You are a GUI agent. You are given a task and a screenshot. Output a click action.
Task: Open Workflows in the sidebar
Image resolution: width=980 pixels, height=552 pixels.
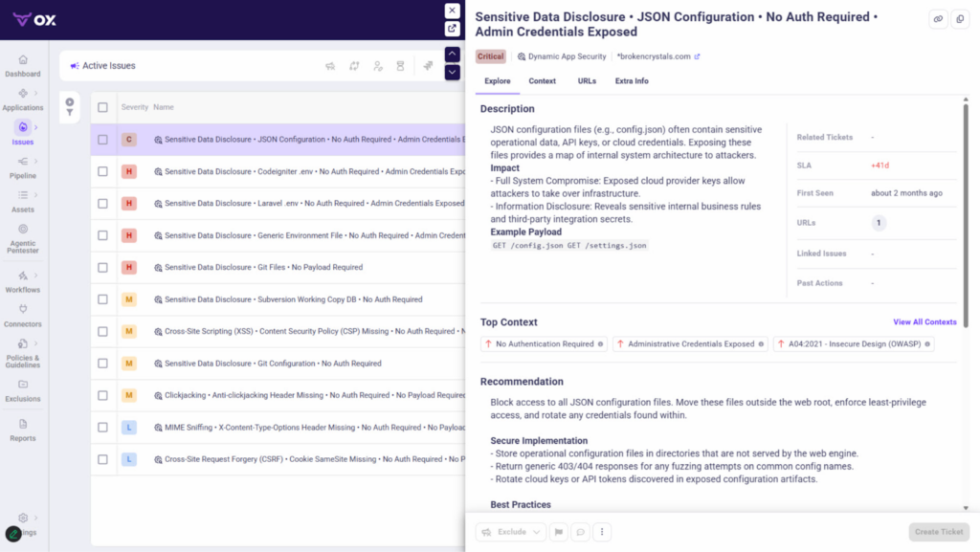pyautogui.click(x=23, y=282)
